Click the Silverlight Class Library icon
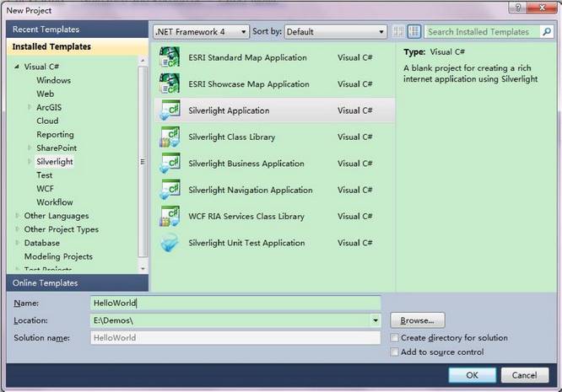This screenshot has height=392, width=562. (x=169, y=137)
